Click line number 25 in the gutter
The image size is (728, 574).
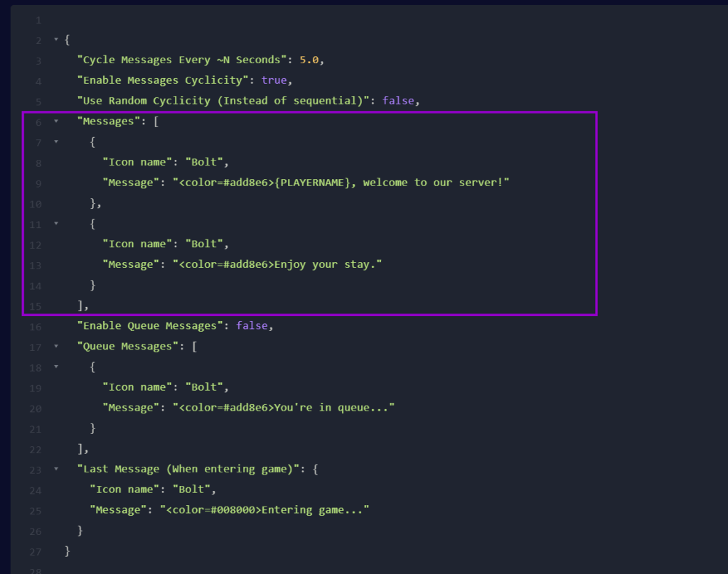(36, 511)
